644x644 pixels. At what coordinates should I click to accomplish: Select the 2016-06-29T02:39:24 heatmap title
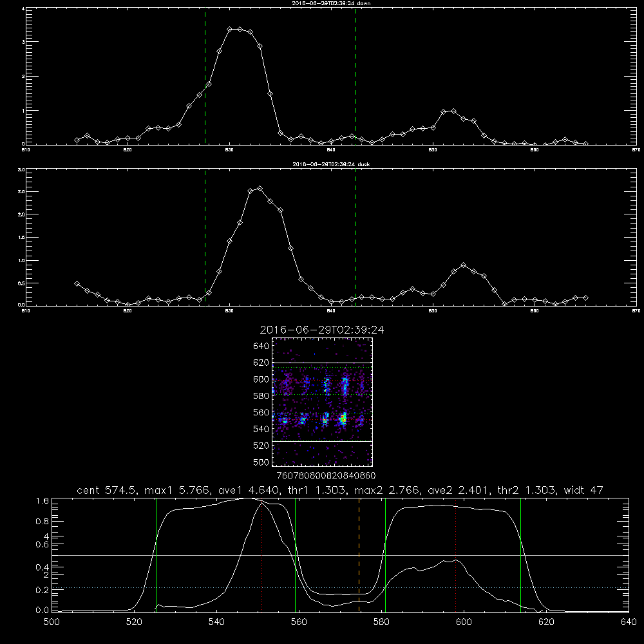click(321, 330)
